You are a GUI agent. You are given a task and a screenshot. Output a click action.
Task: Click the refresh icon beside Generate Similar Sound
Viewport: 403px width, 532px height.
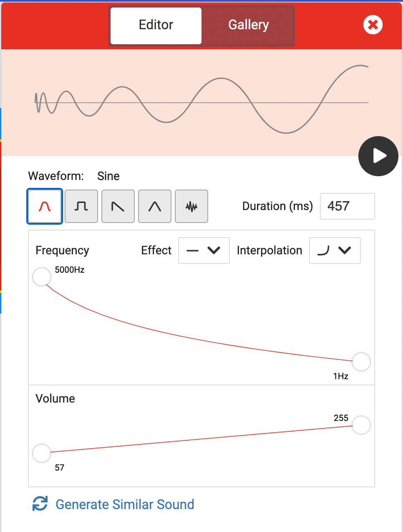(40, 504)
